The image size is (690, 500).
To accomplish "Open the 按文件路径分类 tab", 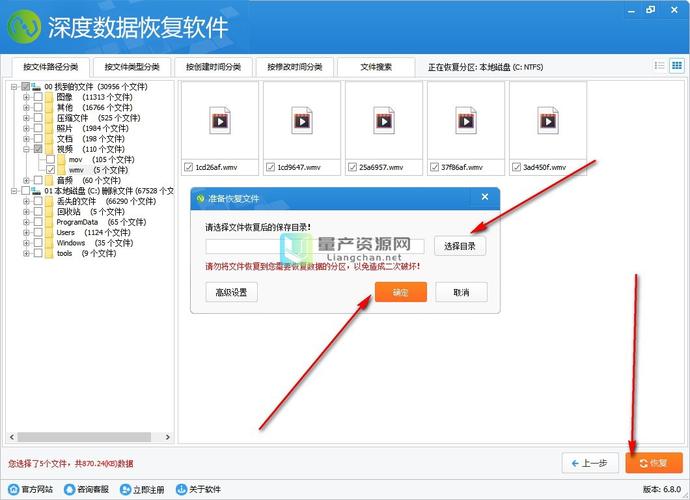I will (x=51, y=67).
